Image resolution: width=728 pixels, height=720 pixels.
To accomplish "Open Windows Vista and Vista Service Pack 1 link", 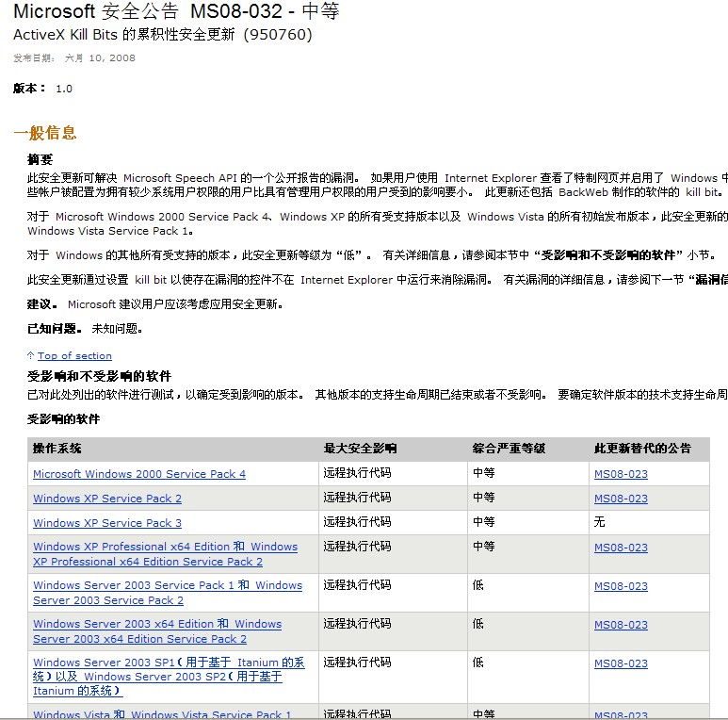I will pos(162,714).
